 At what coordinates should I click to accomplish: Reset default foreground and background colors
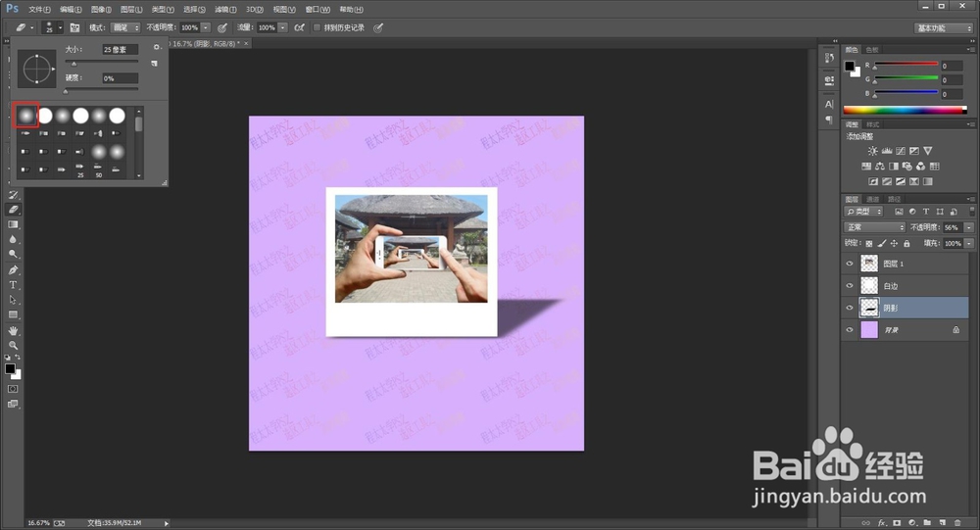click(x=8, y=357)
